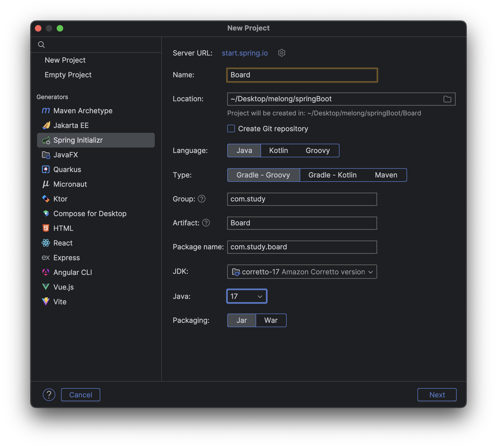This screenshot has height=448, width=497.
Task: Select Java as the language
Action: [x=244, y=151]
